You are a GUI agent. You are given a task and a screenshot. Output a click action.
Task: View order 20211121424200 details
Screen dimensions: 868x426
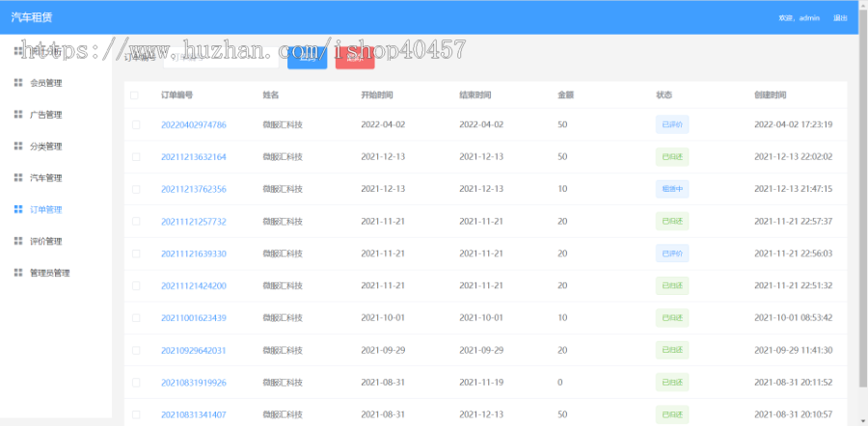click(x=194, y=286)
